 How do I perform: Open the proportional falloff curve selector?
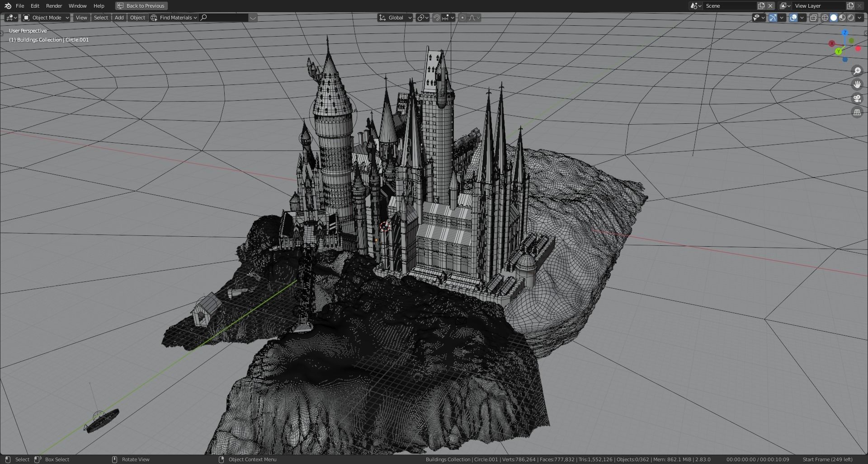[474, 18]
